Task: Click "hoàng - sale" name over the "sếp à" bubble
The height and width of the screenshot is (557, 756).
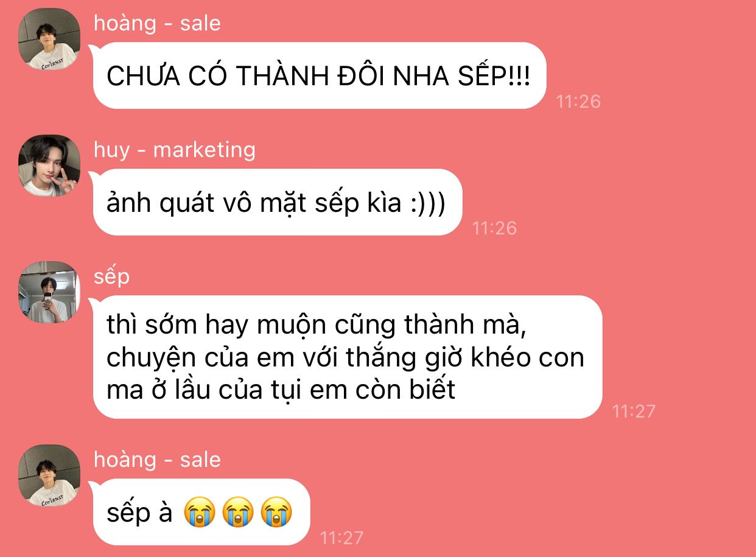Action: tap(157, 459)
